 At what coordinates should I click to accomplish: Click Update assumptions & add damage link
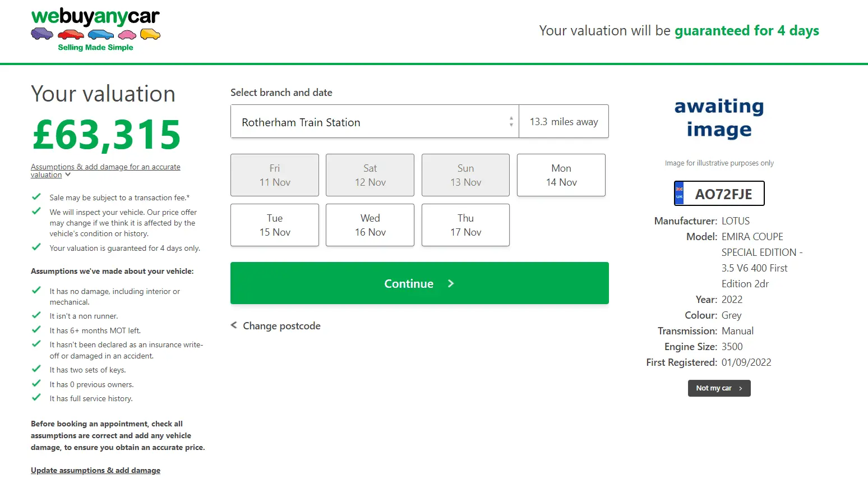[x=95, y=470]
